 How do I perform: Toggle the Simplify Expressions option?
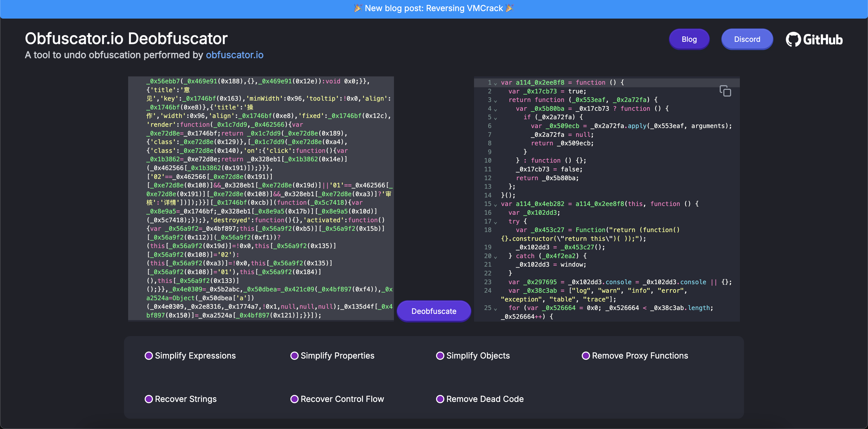coord(149,356)
